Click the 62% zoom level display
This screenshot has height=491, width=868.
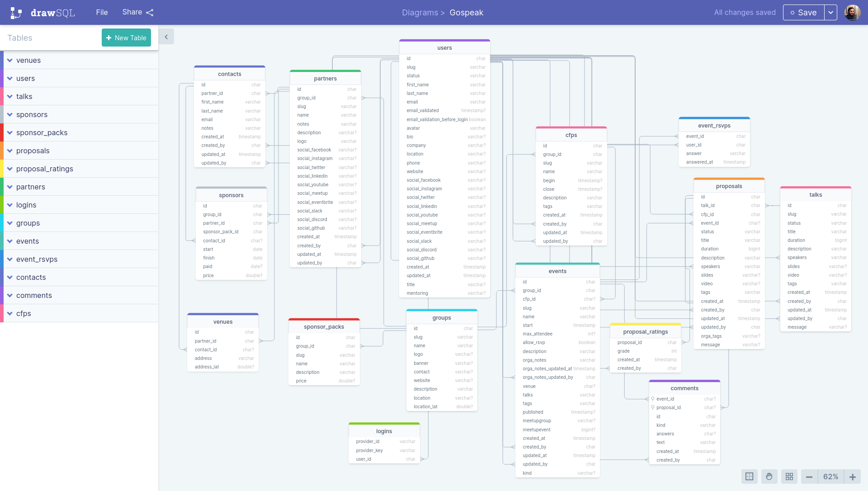point(831,477)
